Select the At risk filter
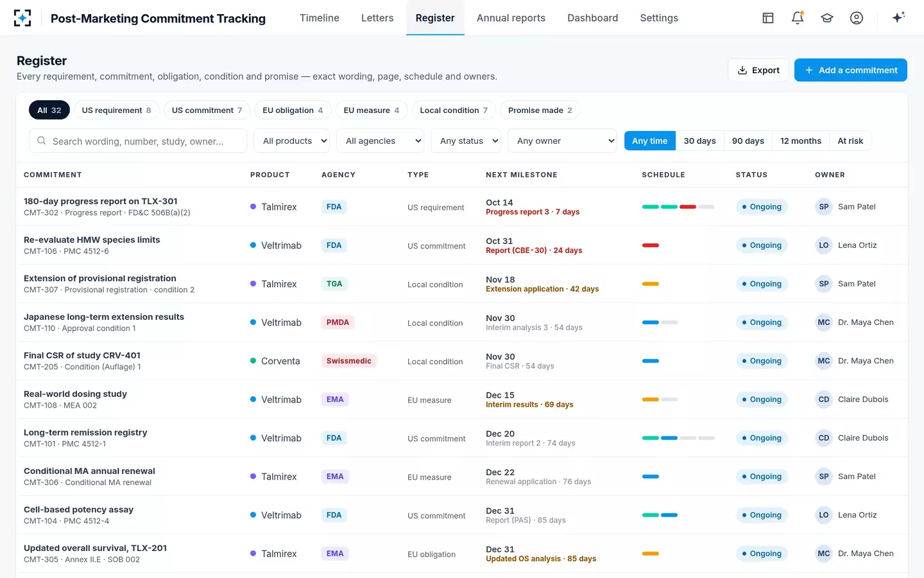Screen dimensions: 924x578 pos(850,141)
